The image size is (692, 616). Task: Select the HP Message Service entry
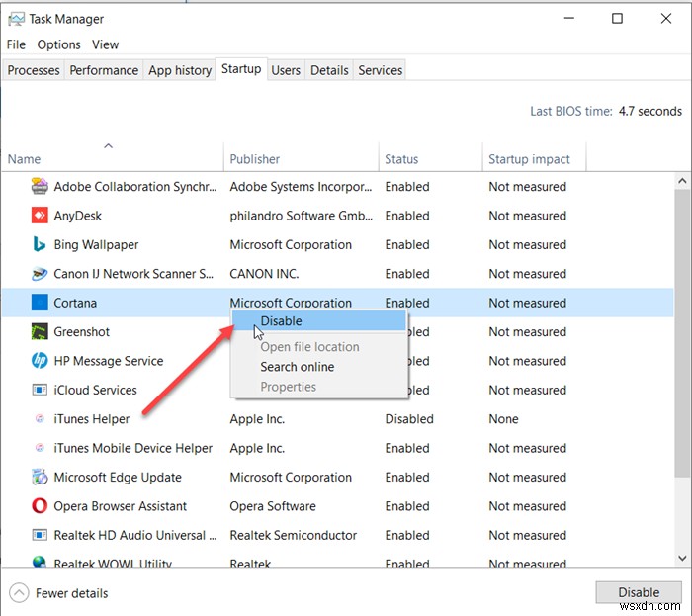[x=109, y=361]
